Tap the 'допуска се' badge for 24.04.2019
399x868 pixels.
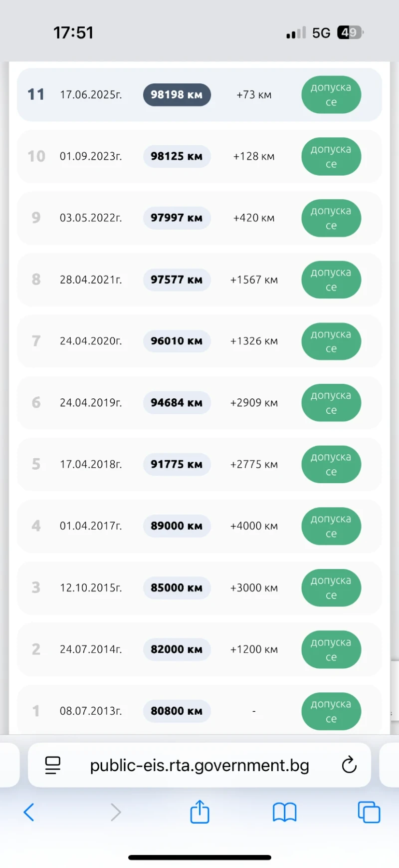click(x=331, y=403)
